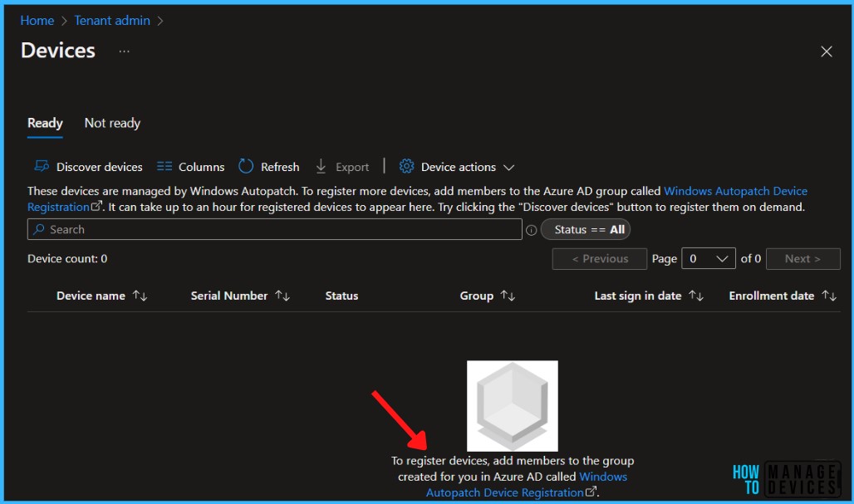Click the info icon beside the search box

coord(531,228)
